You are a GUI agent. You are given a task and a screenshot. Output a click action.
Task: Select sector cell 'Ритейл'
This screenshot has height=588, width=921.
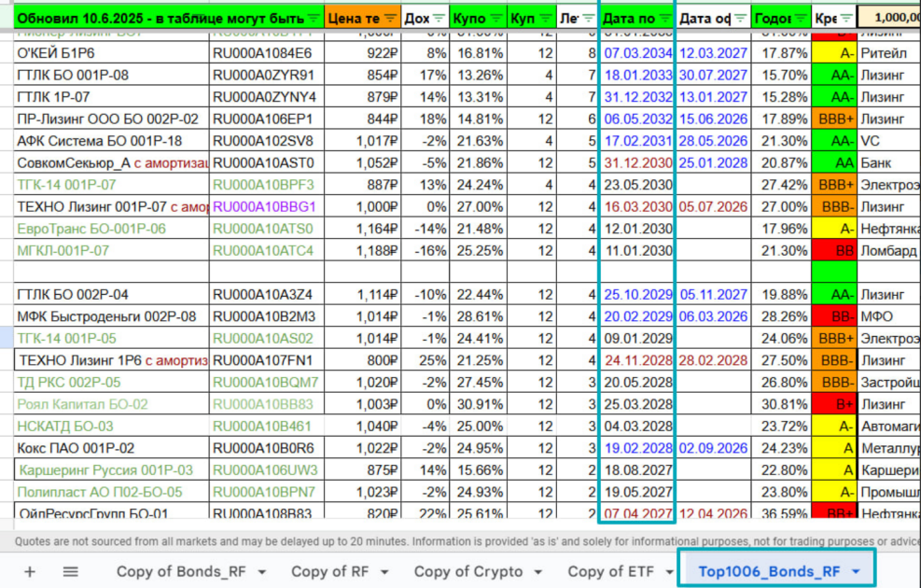tap(888, 53)
